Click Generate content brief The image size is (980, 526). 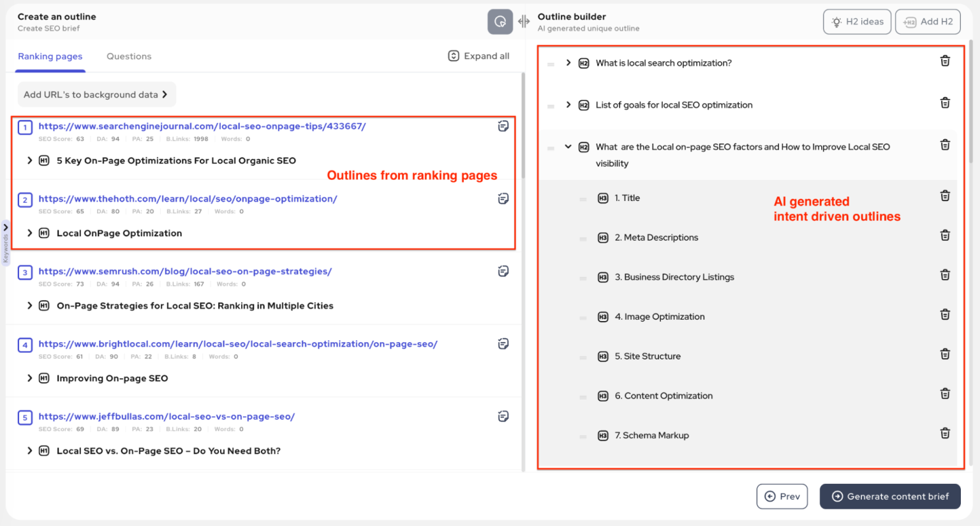pos(890,497)
